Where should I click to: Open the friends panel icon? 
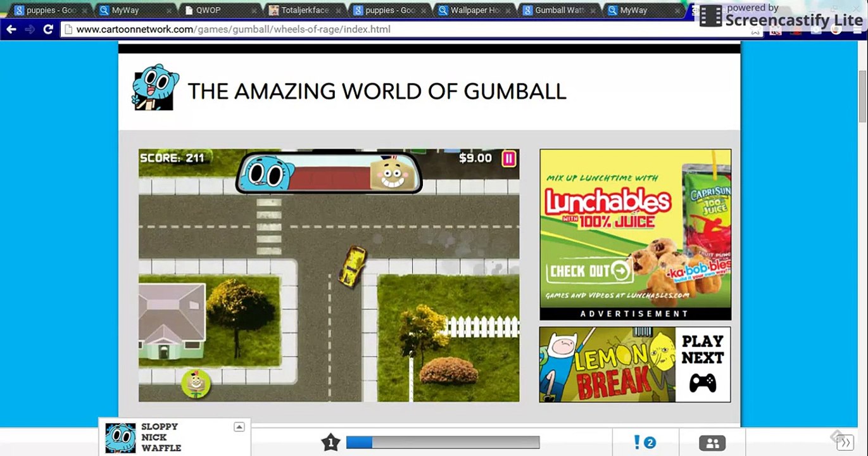[712, 443]
